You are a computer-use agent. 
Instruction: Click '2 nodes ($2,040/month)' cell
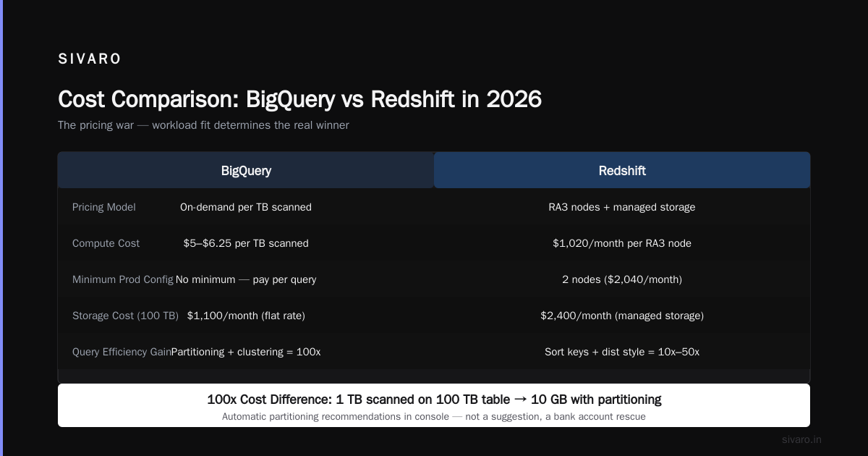pos(622,279)
